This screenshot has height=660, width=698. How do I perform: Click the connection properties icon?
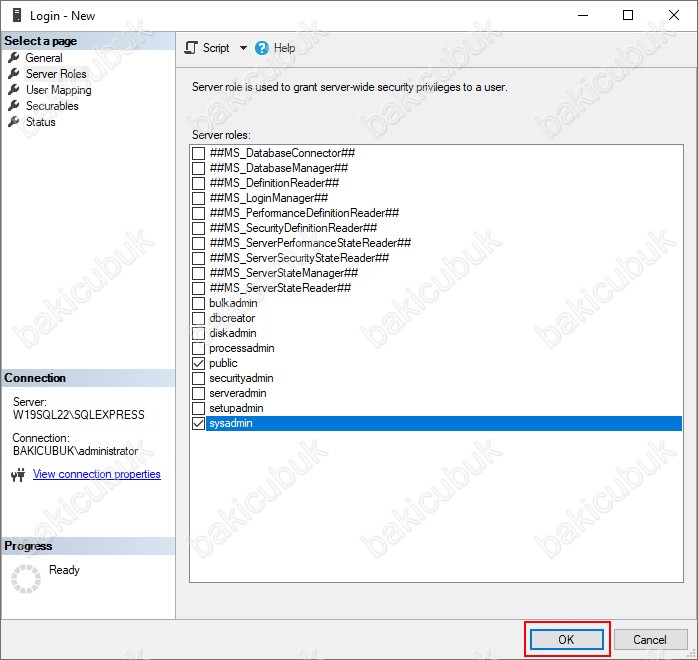coord(18,475)
